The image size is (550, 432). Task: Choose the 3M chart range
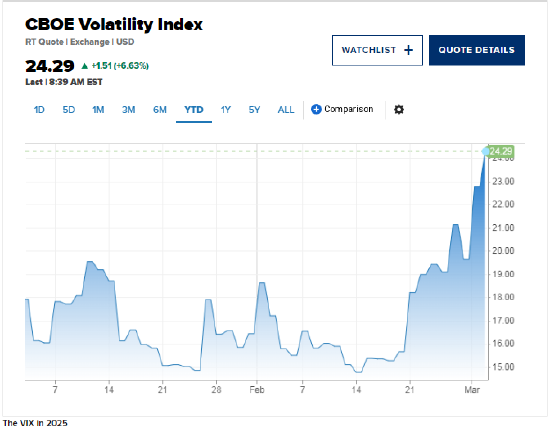coord(128,110)
